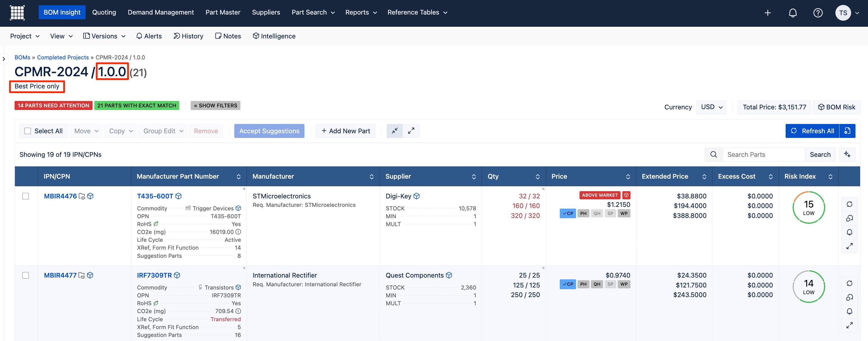Open the View dropdown
The height and width of the screenshot is (341, 868).
pos(61,36)
